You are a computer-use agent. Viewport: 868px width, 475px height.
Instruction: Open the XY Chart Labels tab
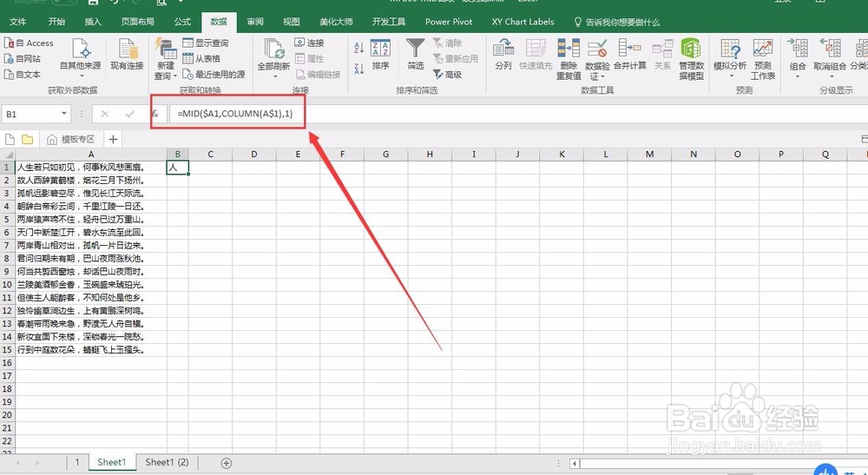(523, 22)
